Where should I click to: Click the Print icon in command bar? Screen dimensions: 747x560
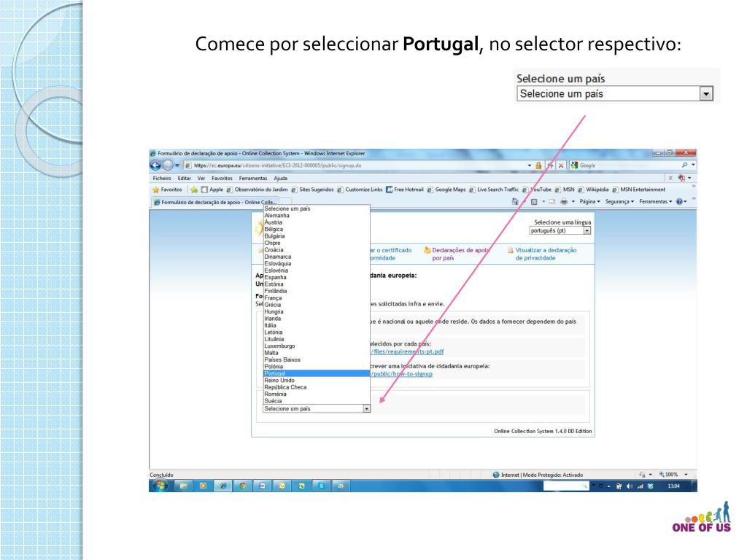pos(564,201)
